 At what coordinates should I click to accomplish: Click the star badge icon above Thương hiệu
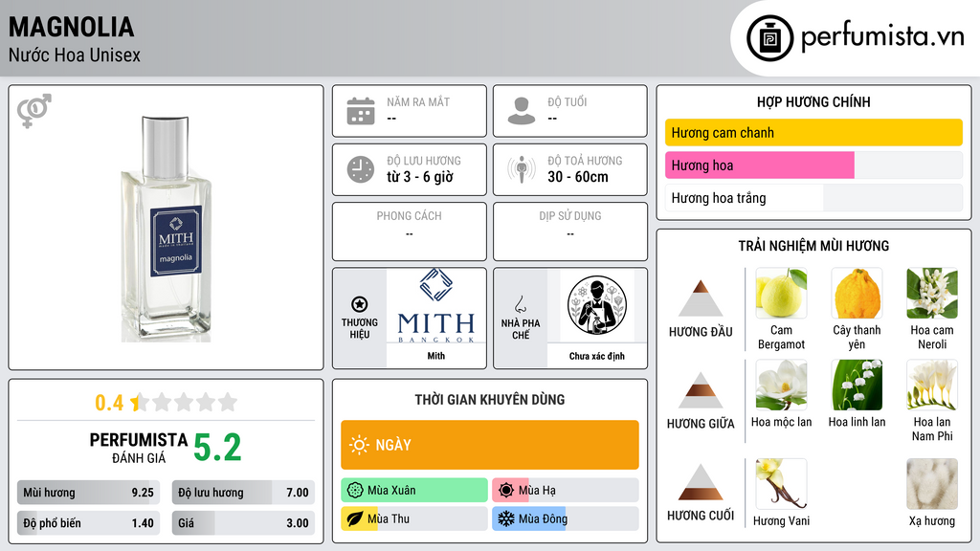[x=360, y=304]
